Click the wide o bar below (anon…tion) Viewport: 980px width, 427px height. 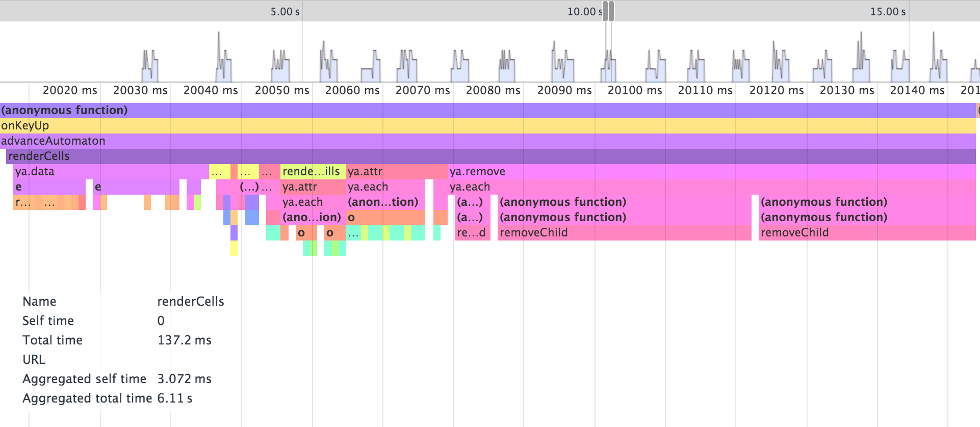[x=385, y=218]
